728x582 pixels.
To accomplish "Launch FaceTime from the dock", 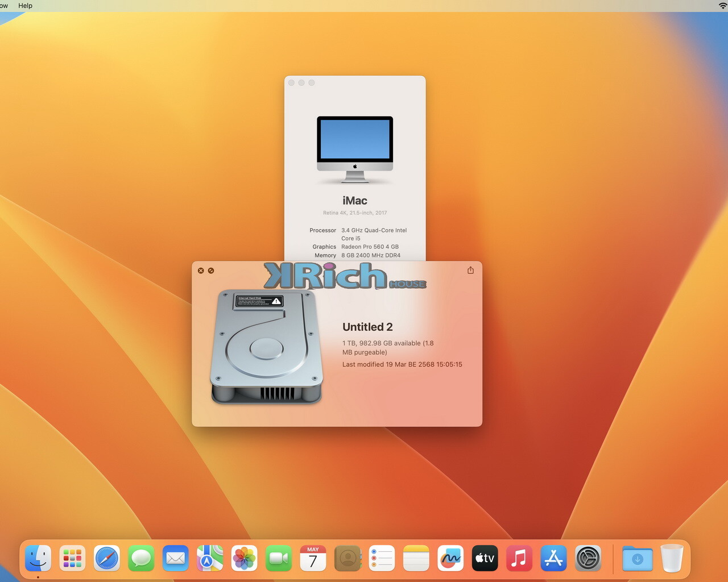I will [279, 559].
